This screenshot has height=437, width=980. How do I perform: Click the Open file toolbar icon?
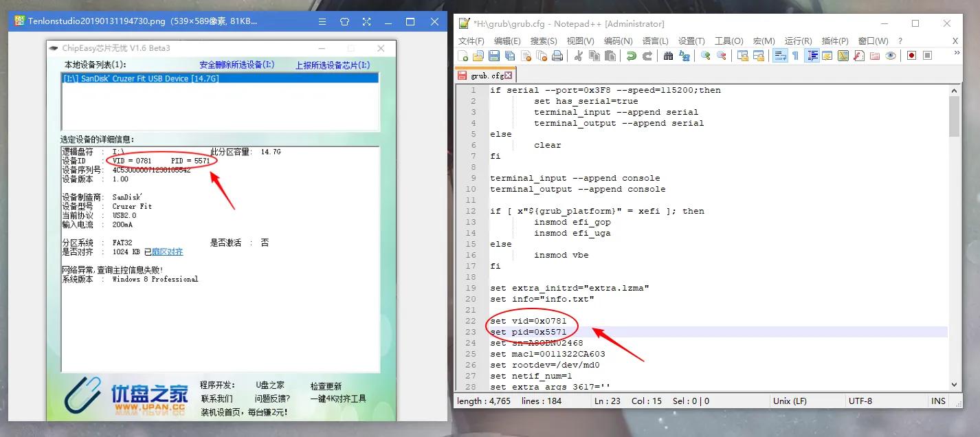click(x=478, y=56)
